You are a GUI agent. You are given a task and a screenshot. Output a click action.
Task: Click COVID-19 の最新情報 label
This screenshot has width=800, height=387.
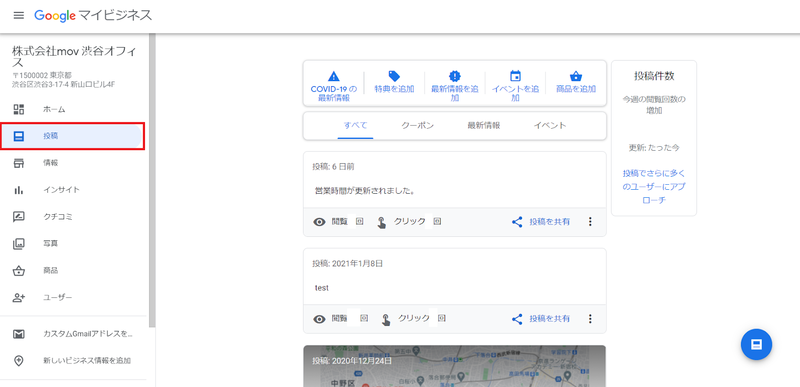(x=334, y=93)
